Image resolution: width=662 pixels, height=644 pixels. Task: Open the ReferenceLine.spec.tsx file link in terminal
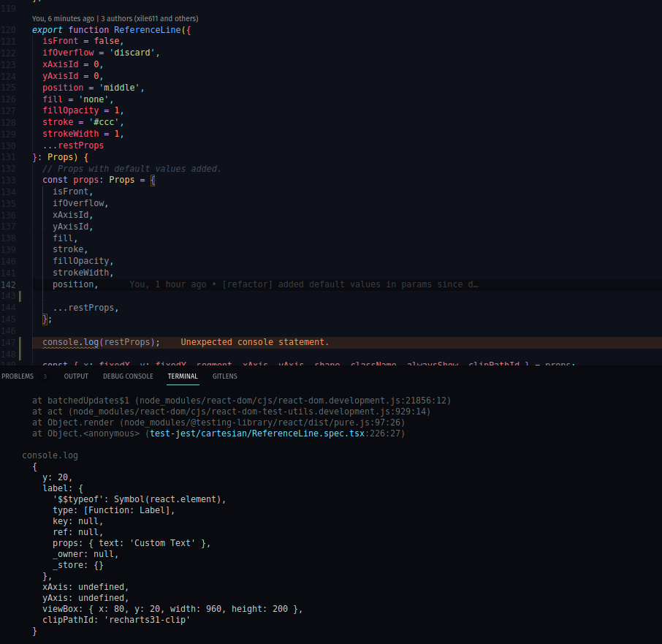pyautogui.click(x=257, y=433)
